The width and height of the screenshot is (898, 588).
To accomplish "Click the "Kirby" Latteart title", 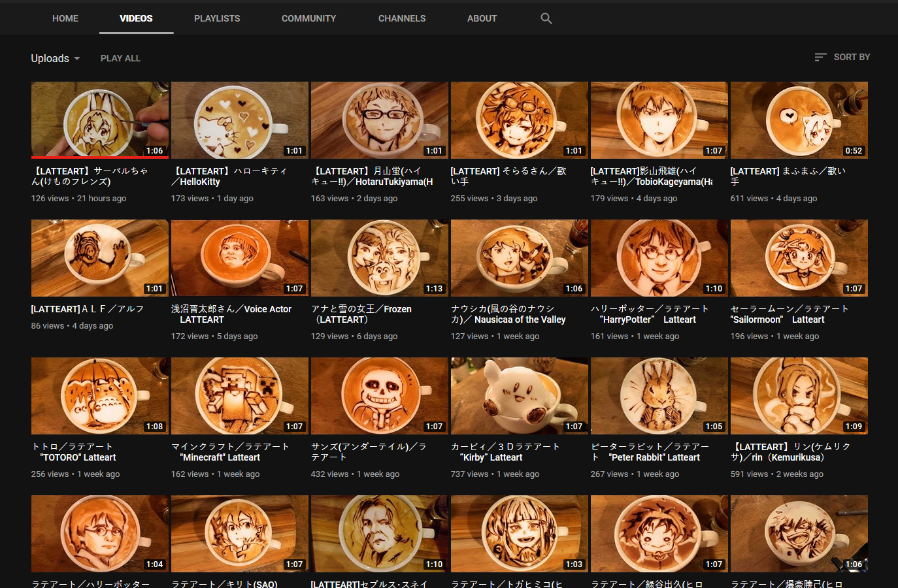I will pos(505,452).
